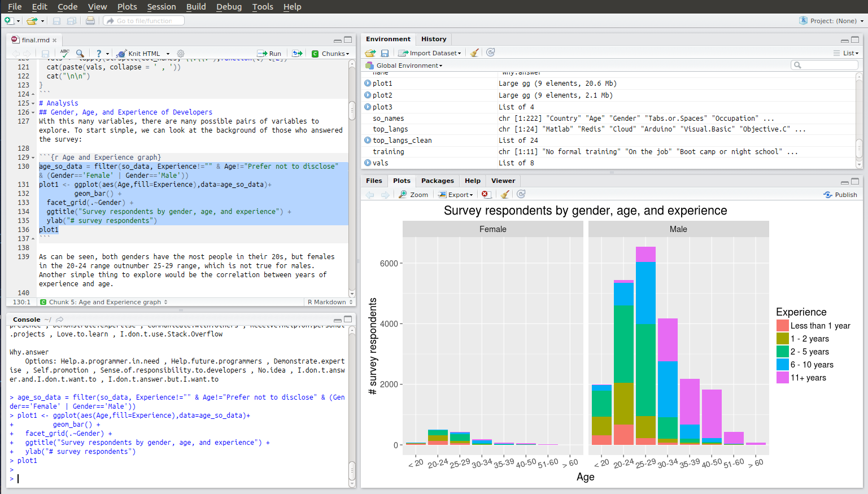This screenshot has width=868, height=494.
Task: Switch to the History tab
Action: point(433,39)
